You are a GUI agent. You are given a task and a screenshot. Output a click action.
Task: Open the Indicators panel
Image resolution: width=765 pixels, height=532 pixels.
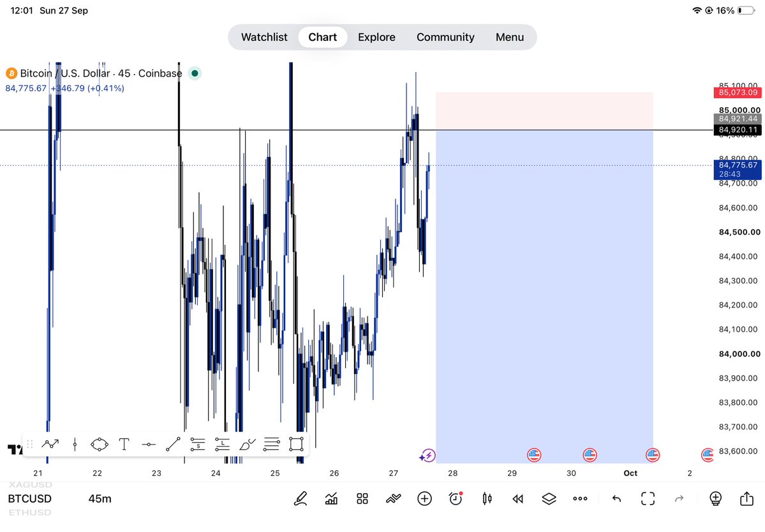click(331, 498)
